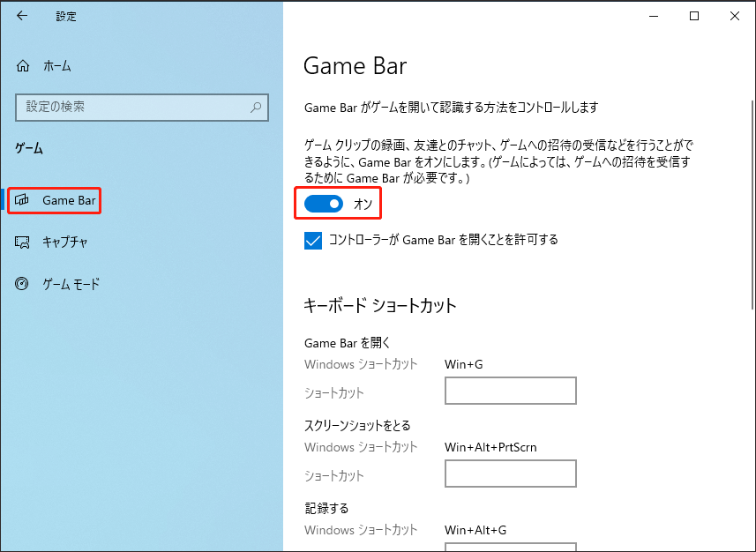The height and width of the screenshot is (552, 756).
Task: Click the Win+Alt+G shortcut text
Action: [x=475, y=530]
